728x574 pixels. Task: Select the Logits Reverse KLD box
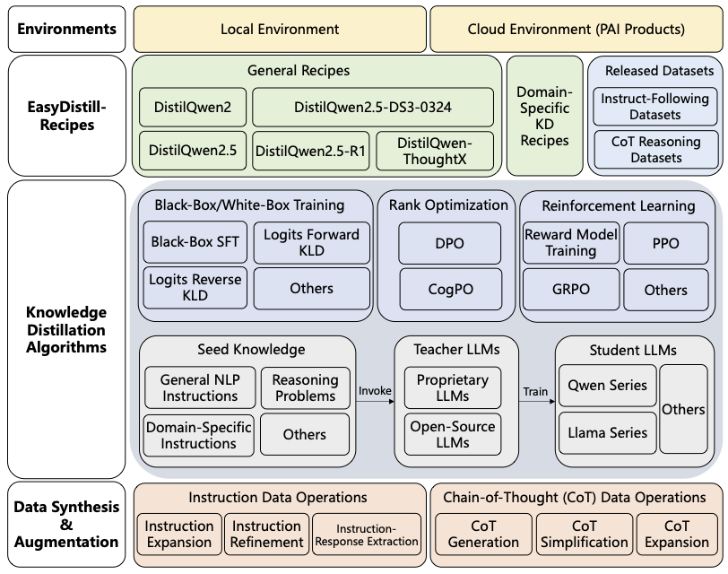(x=195, y=288)
